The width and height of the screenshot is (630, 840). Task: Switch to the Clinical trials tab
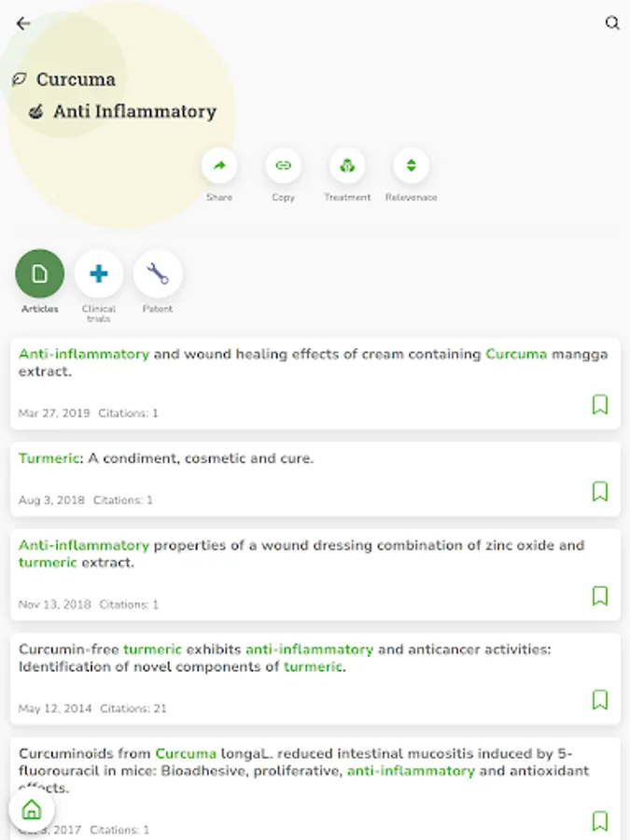point(99,273)
